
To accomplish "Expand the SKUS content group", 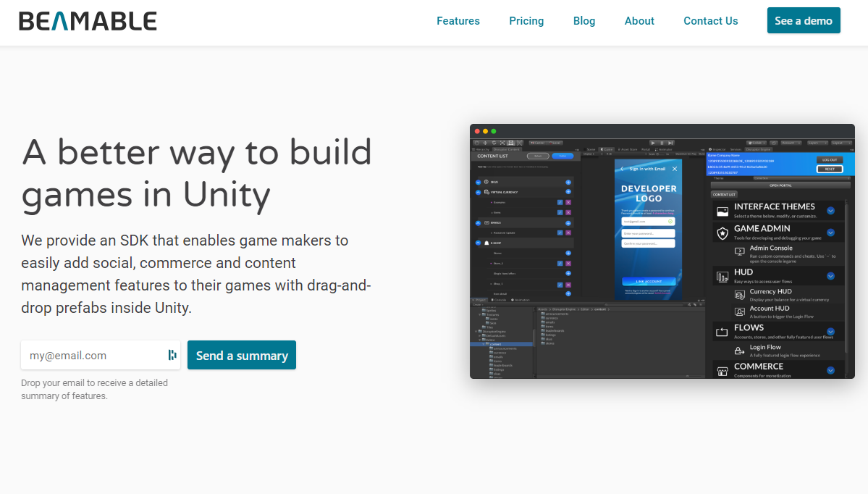I will 479,183.
